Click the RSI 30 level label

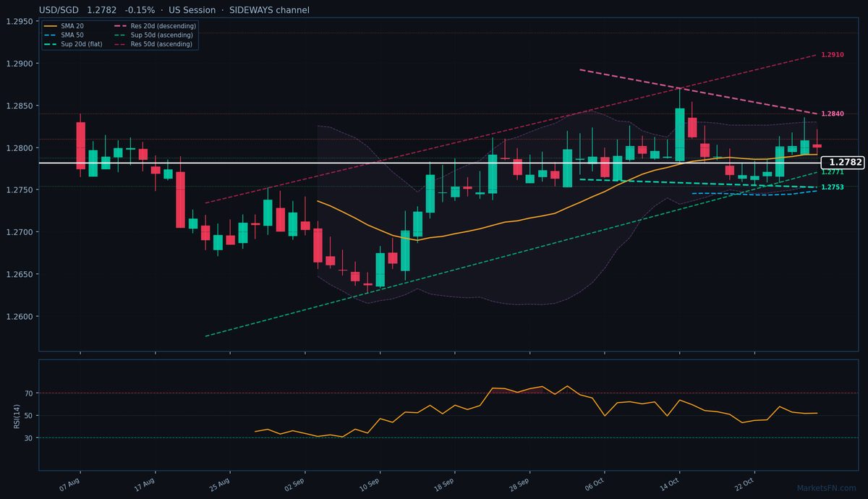pyautogui.click(x=30, y=438)
